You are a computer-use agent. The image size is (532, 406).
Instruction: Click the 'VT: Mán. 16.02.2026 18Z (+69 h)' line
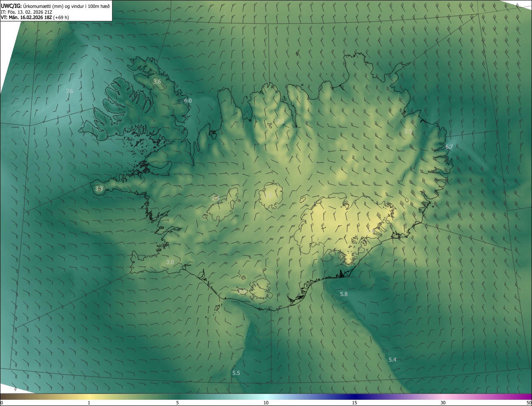click(x=35, y=17)
